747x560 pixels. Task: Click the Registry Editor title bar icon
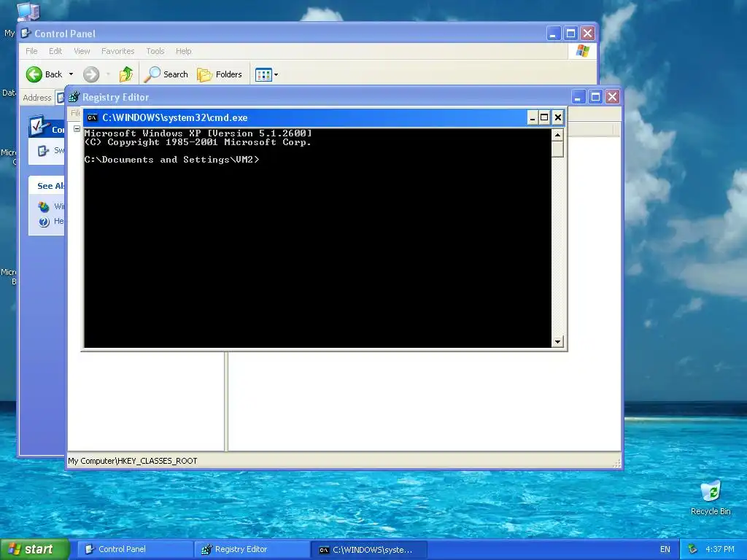(x=74, y=97)
